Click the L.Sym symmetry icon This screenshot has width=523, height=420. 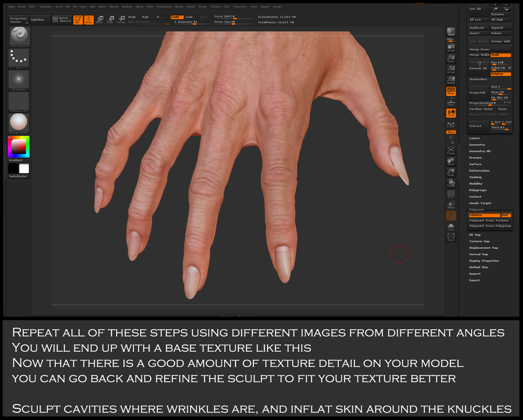point(451,125)
